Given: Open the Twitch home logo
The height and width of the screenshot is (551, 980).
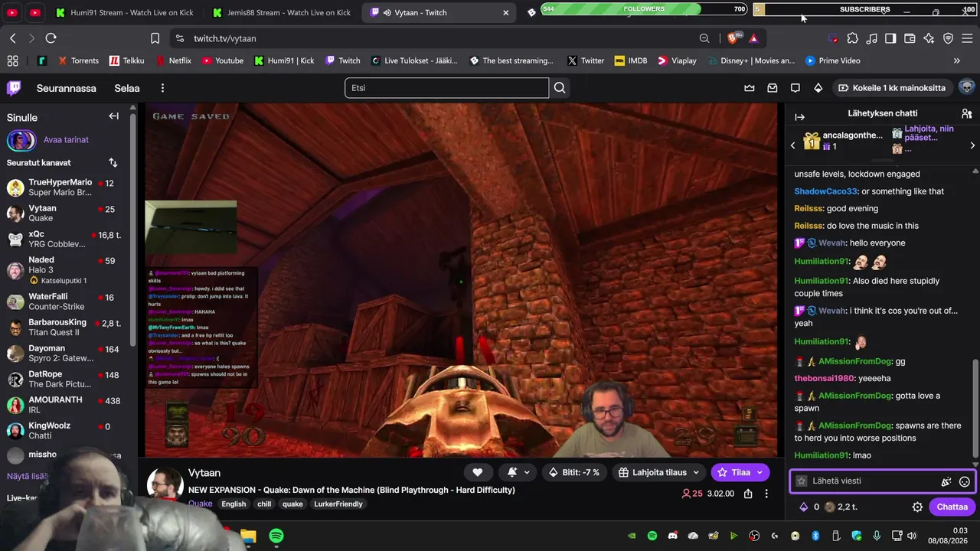Looking at the screenshot, I should [14, 88].
